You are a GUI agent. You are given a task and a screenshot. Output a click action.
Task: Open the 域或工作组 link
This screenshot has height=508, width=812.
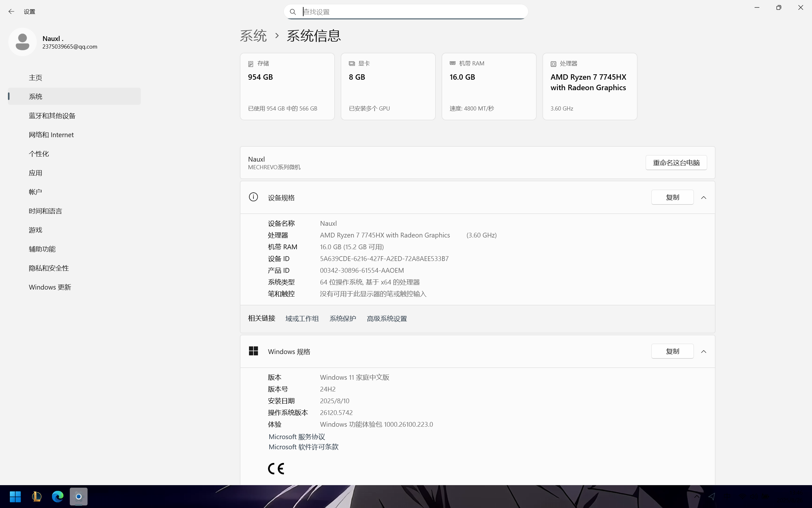coord(302,318)
